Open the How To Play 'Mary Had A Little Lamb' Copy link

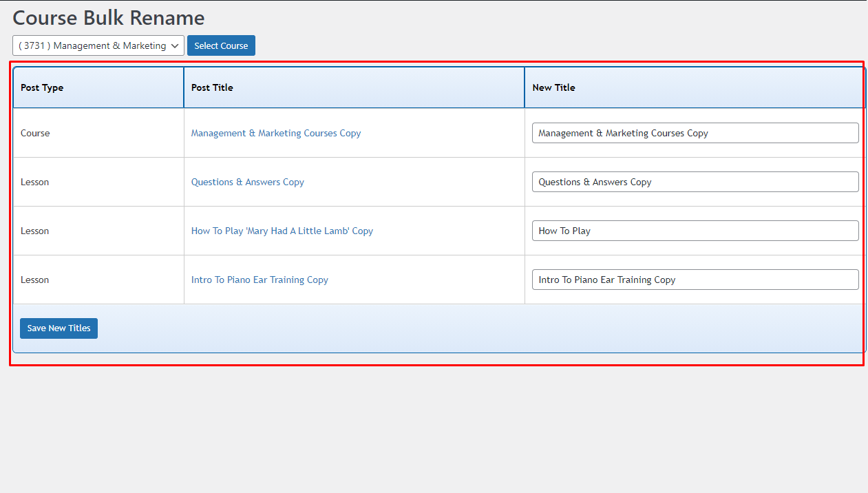tap(282, 231)
